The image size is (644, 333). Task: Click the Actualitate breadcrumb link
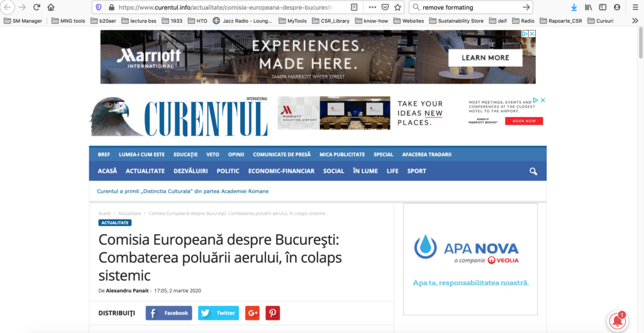coord(130,213)
